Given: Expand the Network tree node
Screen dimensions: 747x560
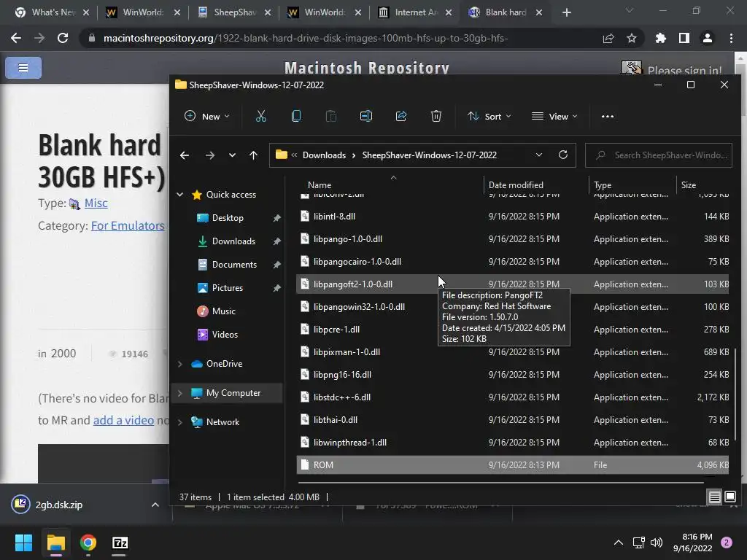Looking at the screenshot, I should point(180,422).
